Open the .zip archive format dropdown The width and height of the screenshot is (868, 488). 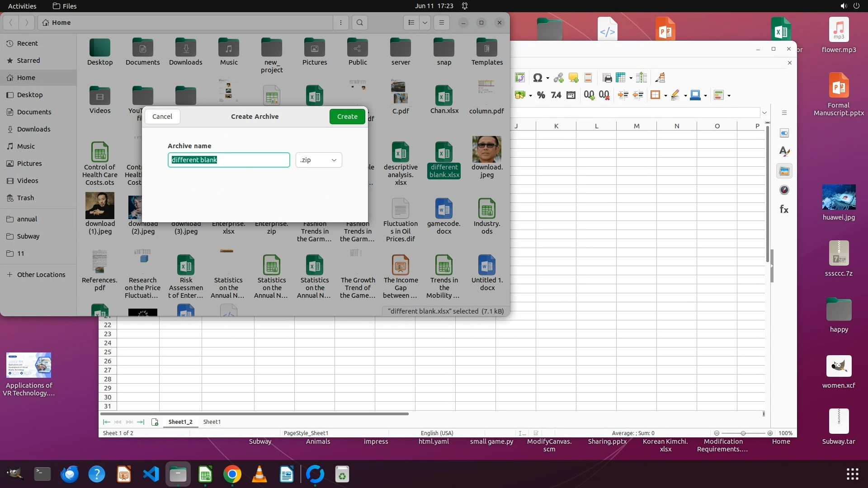(319, 160)
